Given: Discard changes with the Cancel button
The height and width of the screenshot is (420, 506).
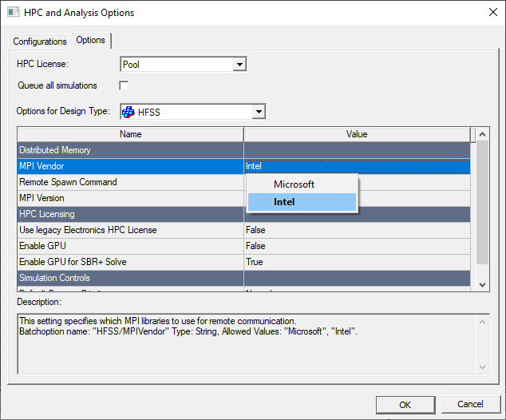Looking at the screenshot, I should pyautogui.click(x=470, y=404).
